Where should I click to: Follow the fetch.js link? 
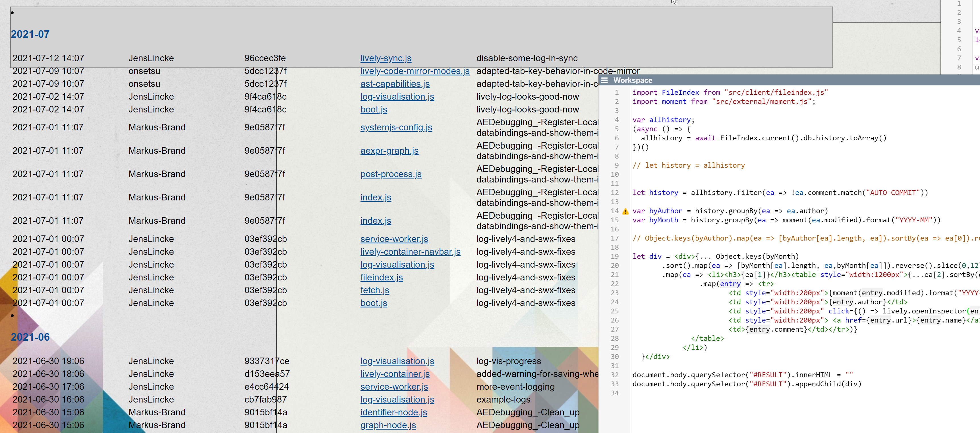[x=374, y=290]
